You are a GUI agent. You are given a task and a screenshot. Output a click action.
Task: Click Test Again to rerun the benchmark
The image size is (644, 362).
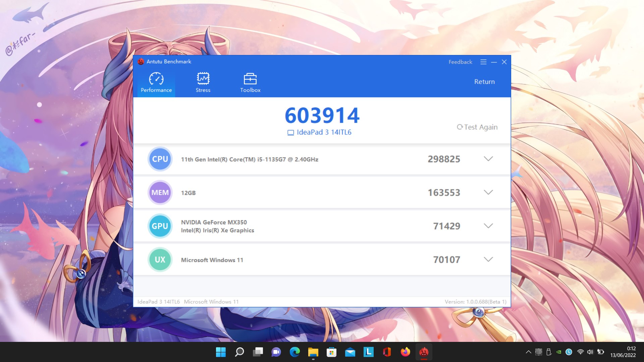[x=477, y=127]
